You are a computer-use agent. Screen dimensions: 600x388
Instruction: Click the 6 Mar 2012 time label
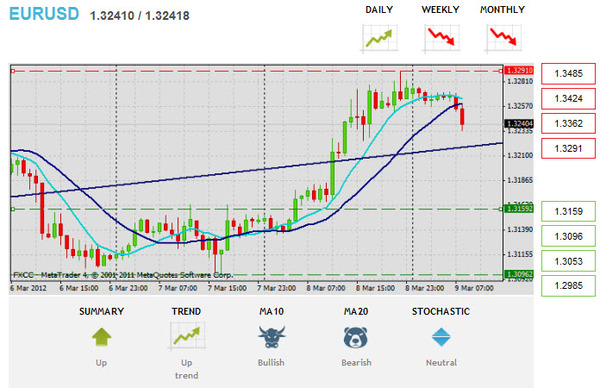(x=28, y=288)
